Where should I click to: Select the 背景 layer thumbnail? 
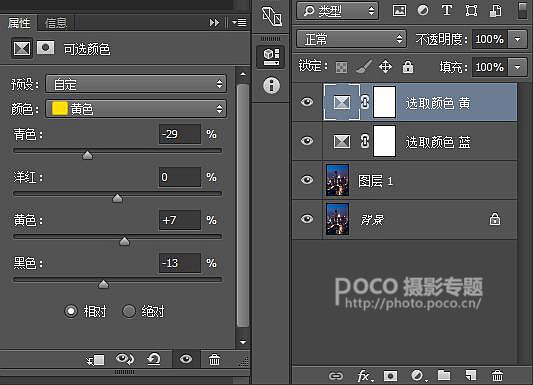click(x=337, y=219)
